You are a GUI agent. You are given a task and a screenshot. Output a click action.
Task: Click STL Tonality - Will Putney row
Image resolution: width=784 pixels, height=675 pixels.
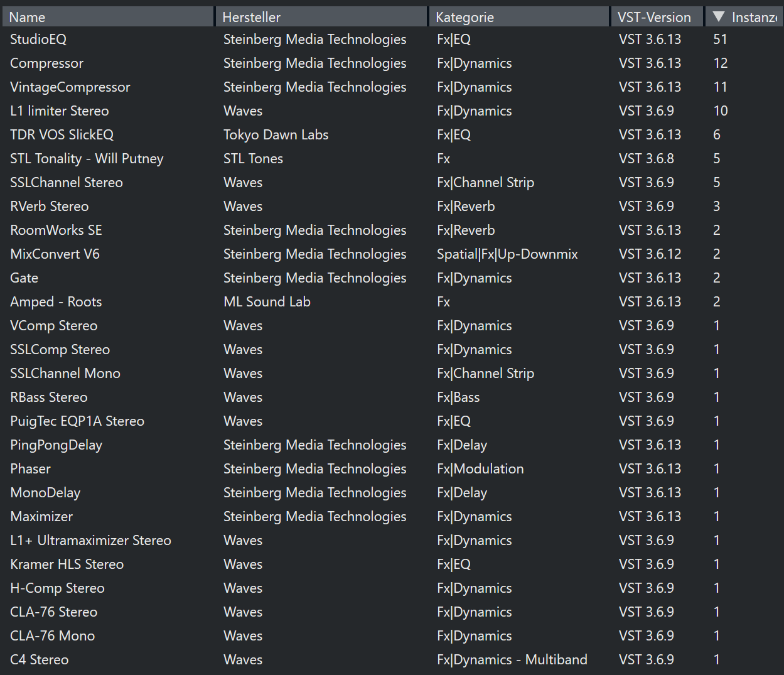87,159
